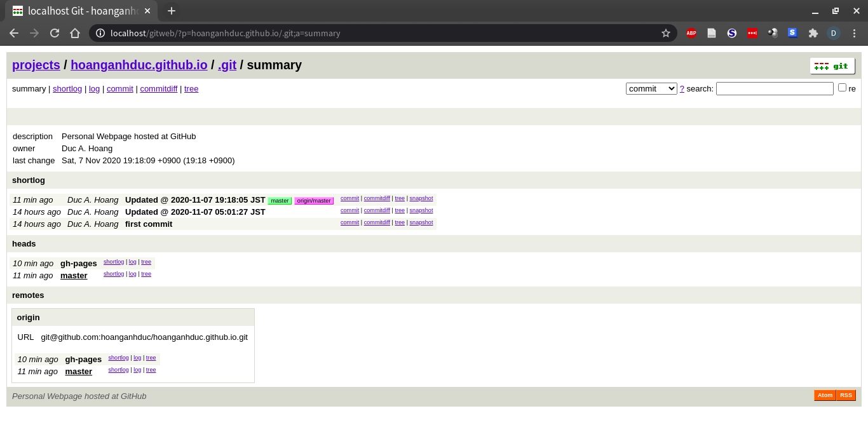Open the browser home page
The width and height of the screenshot is (868, 446).
click(75, 33)
